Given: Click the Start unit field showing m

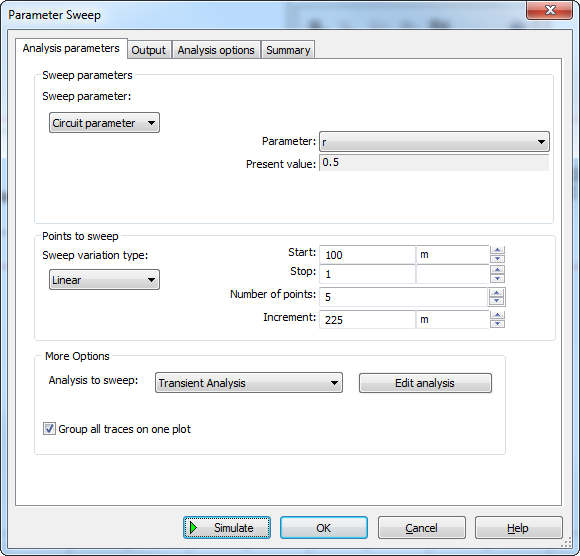Looking at the screenshot, I should coord(453,255).
